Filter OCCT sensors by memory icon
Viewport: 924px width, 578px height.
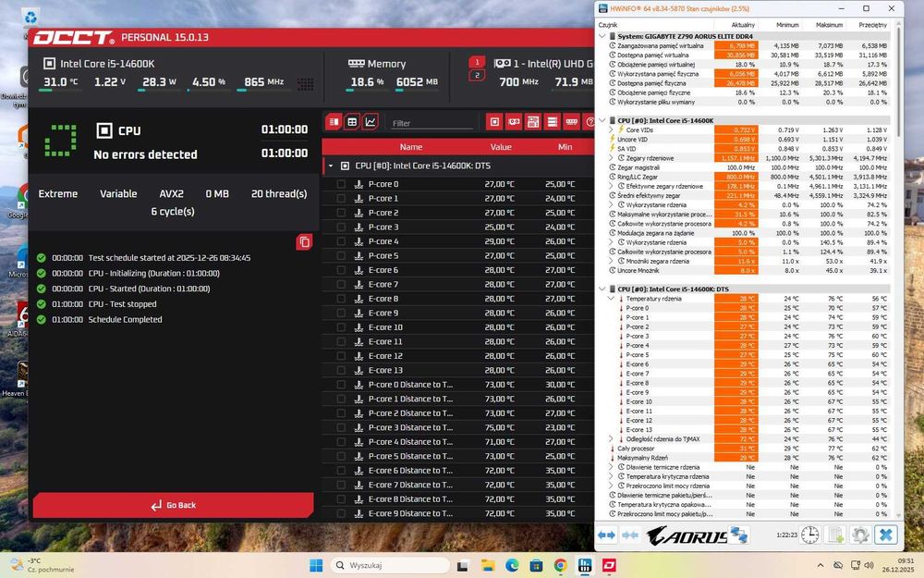coord(572,122)
